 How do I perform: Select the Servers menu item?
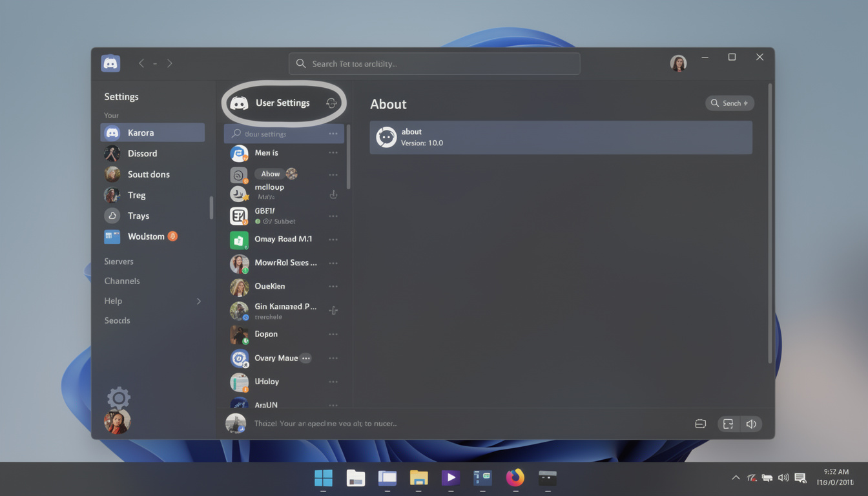point(119,261)
